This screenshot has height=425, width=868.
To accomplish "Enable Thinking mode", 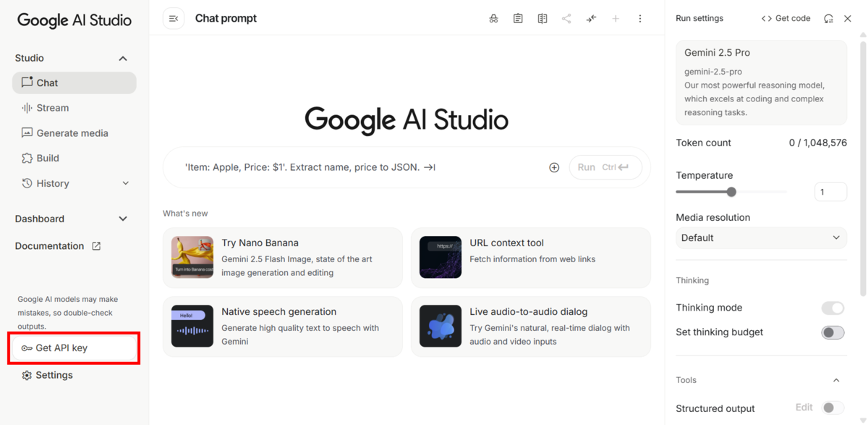I will [833, 308].
